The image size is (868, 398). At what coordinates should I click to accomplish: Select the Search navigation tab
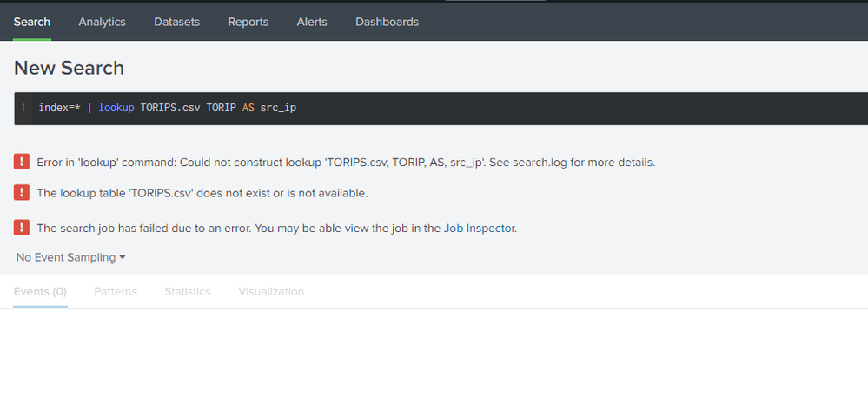point(31,22)
